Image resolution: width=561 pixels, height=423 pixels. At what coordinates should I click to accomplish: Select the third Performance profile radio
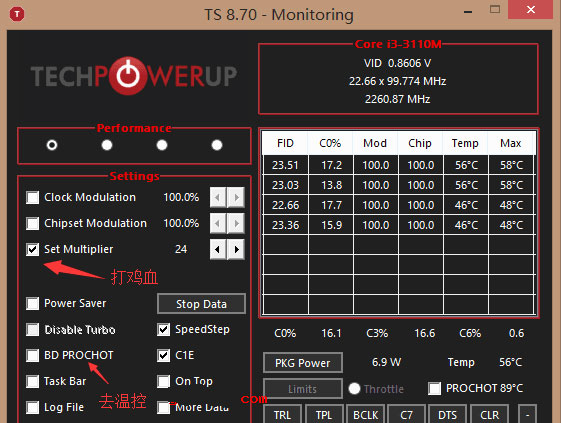162,145
